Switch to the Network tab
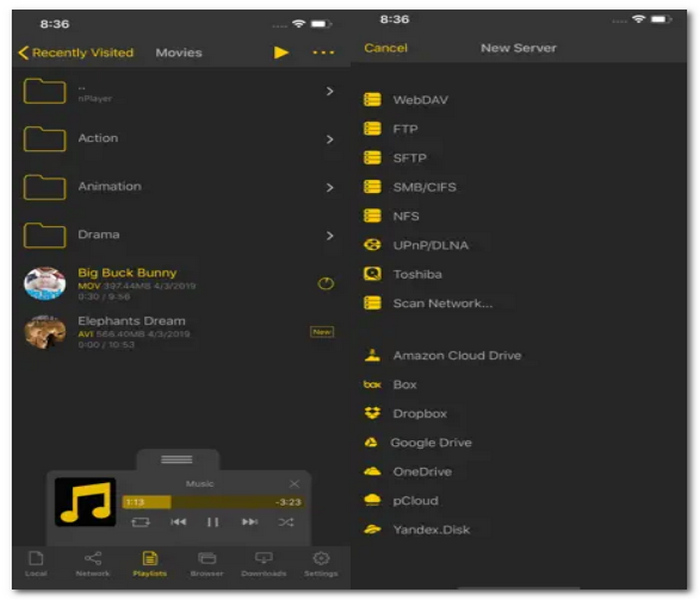 point(92,563)
